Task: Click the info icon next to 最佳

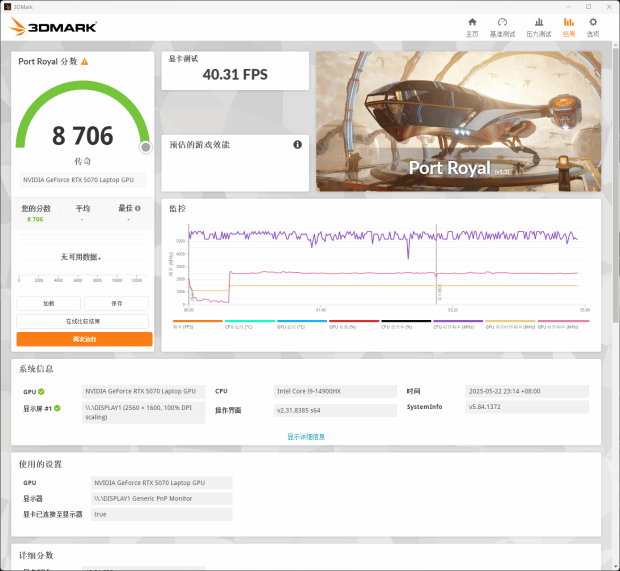Action: pos(138,208)
